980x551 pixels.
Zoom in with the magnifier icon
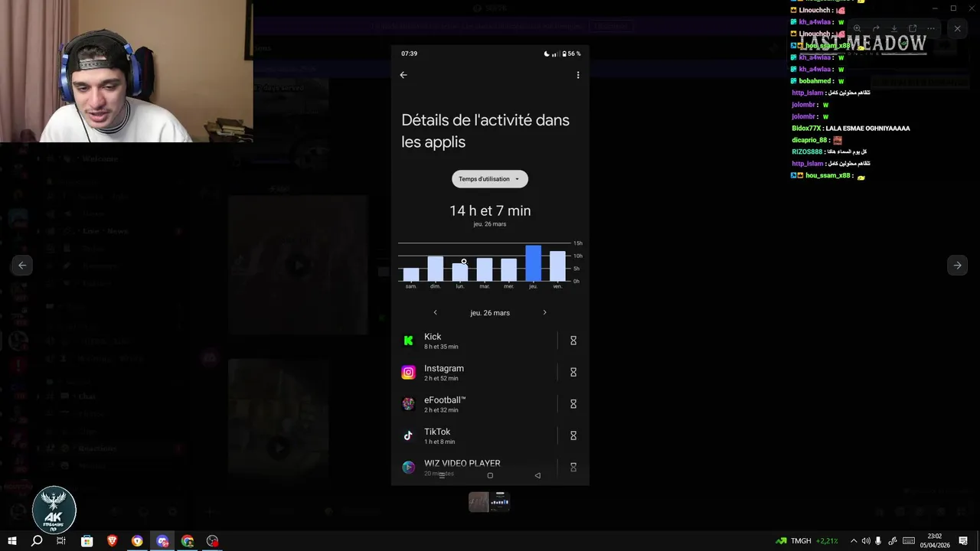[857, 28]
